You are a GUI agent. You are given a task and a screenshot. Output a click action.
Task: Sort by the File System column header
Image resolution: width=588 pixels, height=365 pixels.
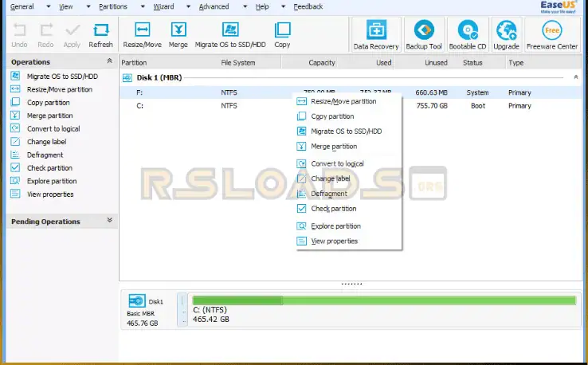coord(238,63)
